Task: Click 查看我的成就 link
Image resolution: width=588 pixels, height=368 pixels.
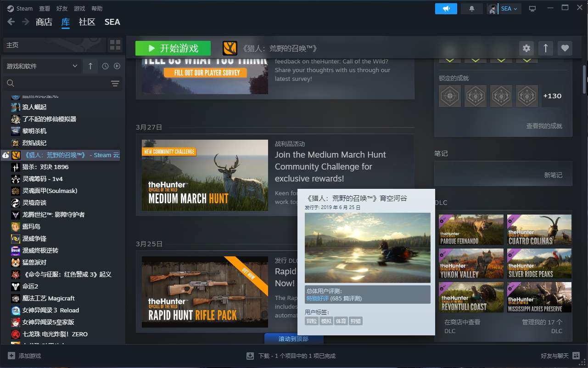Action: coord(544,126)
